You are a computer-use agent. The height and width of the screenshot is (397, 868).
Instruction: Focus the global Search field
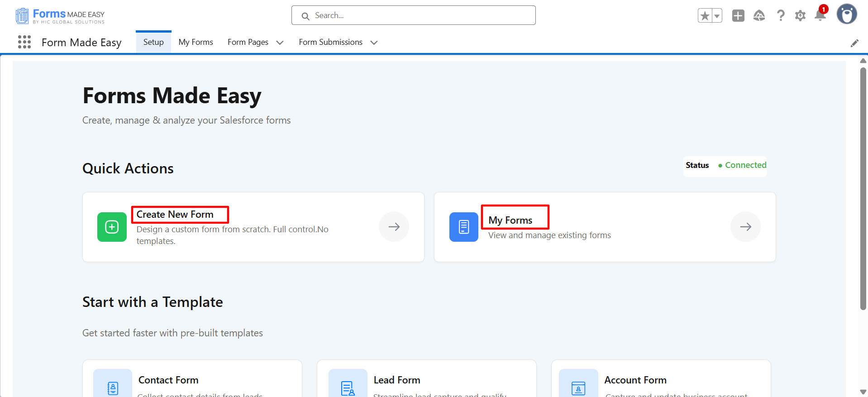click(x=414, y=15)
